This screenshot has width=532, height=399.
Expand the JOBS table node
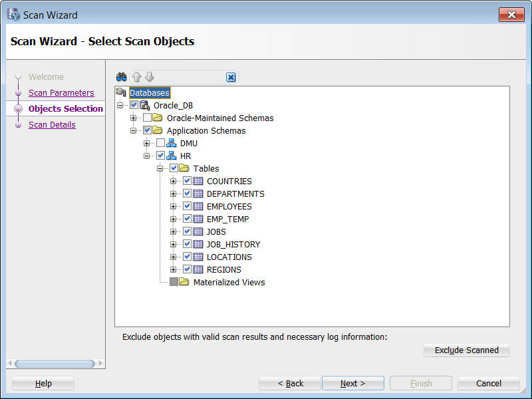(173, 231)
